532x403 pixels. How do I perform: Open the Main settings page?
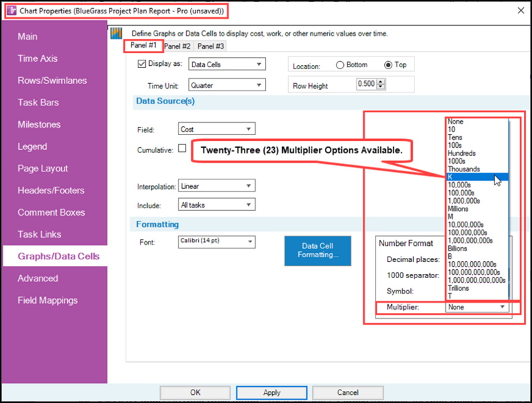coord(28,37)
